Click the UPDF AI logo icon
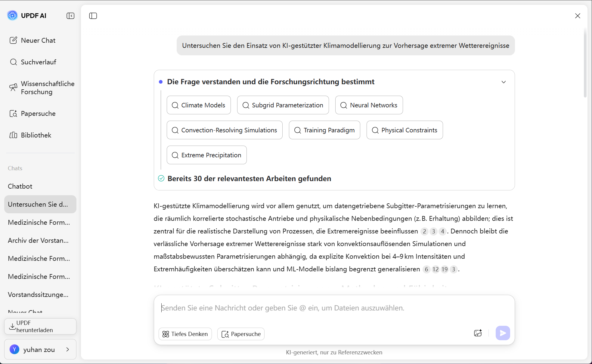Screen dimensions: 592x364 coord(12,15)
